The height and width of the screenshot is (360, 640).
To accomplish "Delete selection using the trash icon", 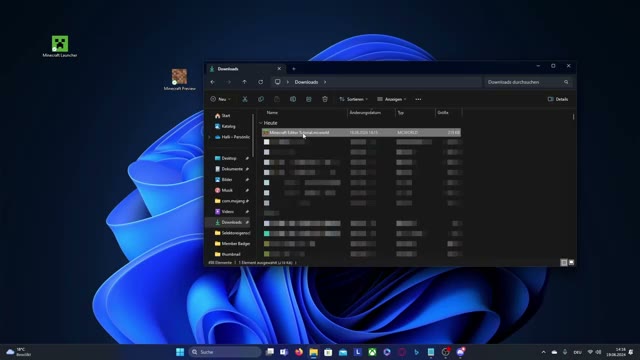I will [325, 99].
